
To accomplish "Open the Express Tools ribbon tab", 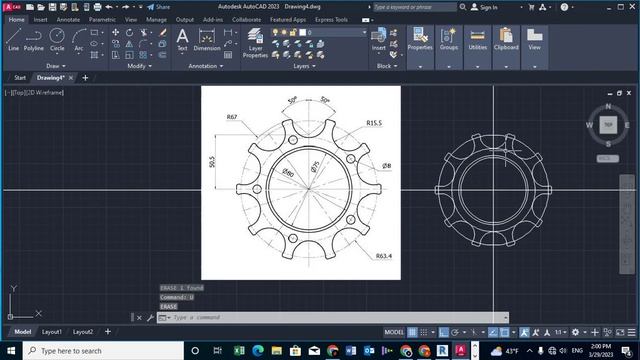I will click(331, 20).
